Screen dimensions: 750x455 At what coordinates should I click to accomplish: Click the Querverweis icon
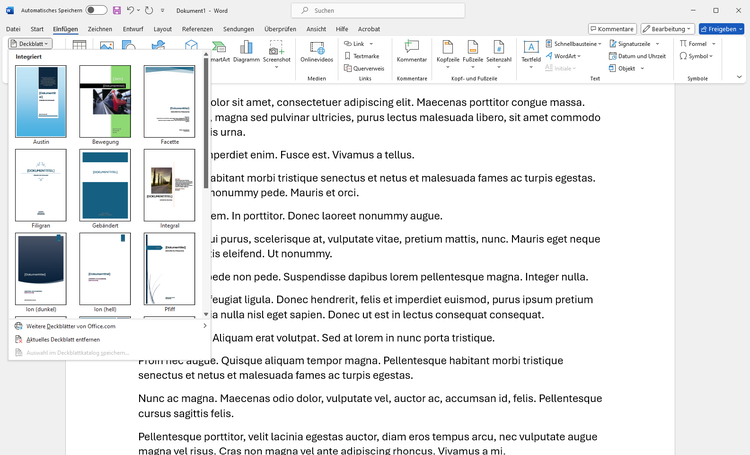coord(348,68)
